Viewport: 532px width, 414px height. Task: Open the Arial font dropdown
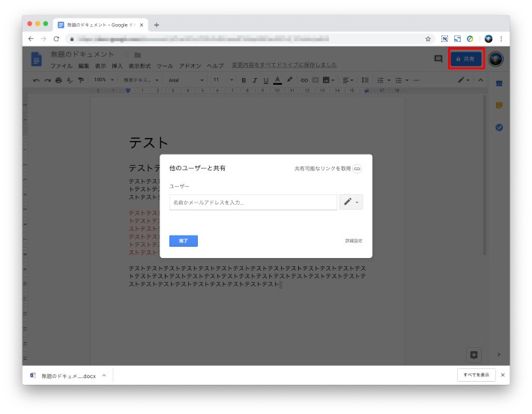[x=186, y=80]
